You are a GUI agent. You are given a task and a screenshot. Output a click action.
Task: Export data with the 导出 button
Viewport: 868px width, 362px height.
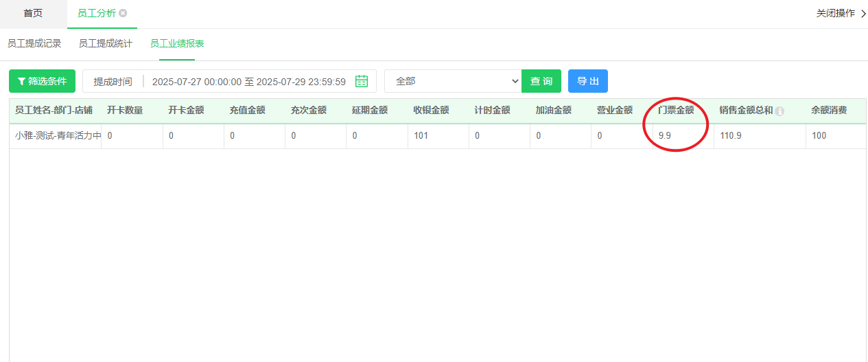coord(588,81)
